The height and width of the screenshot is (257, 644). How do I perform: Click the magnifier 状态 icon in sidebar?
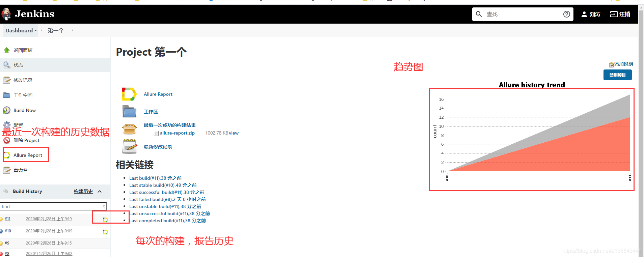6,65
